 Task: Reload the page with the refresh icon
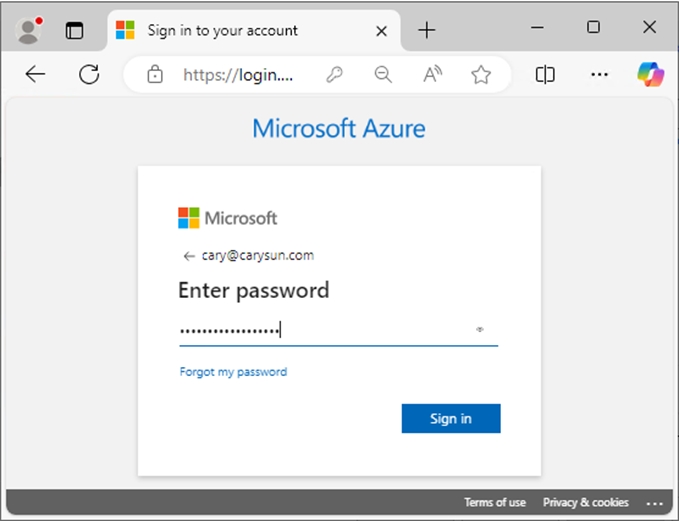tap(89, 74)
